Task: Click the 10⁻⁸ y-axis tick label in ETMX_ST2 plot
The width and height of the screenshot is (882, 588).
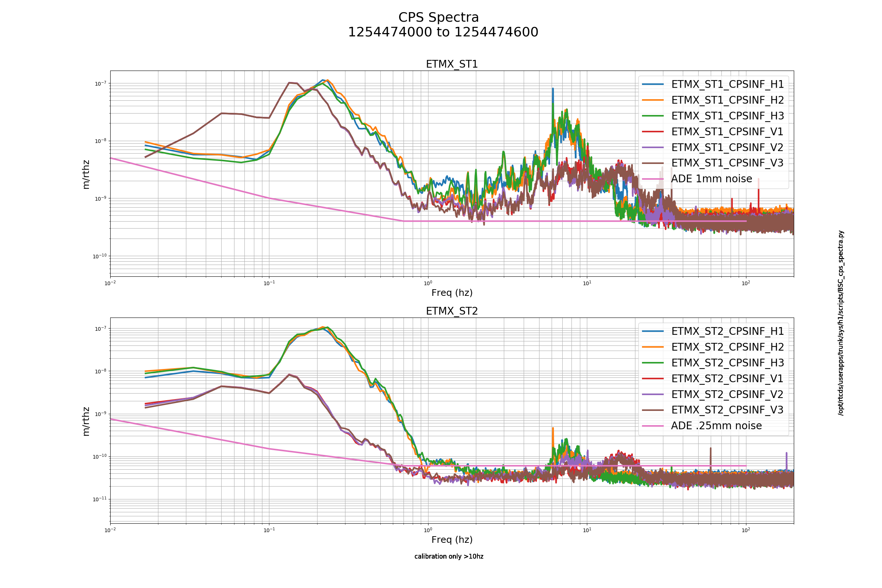Action: pyautogui.click(x=100, y=371)
